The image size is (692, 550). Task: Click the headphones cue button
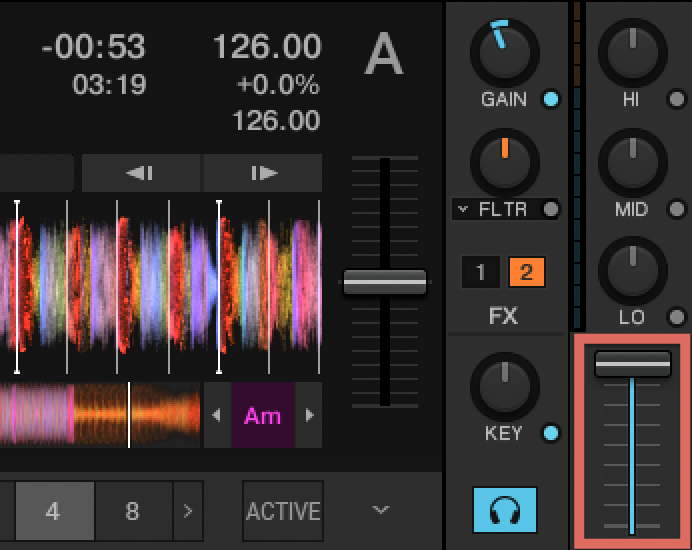[504, 510]
